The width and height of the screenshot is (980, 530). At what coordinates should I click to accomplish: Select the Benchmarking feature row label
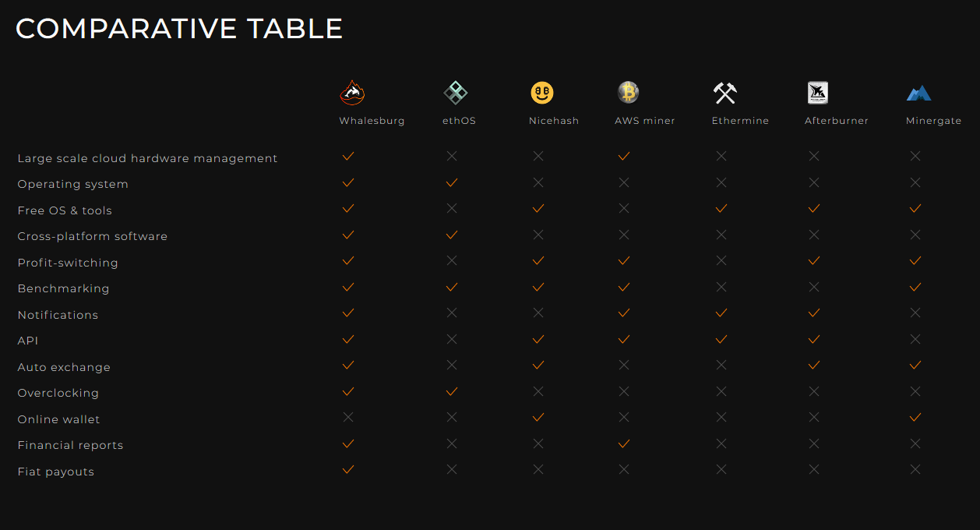pos(63,288)
